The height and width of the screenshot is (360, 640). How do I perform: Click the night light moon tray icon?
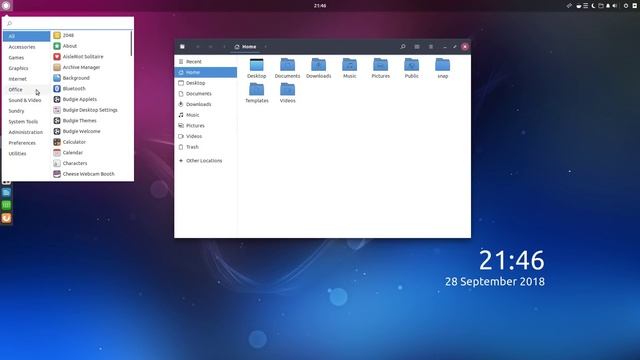(x=593, y=6)
